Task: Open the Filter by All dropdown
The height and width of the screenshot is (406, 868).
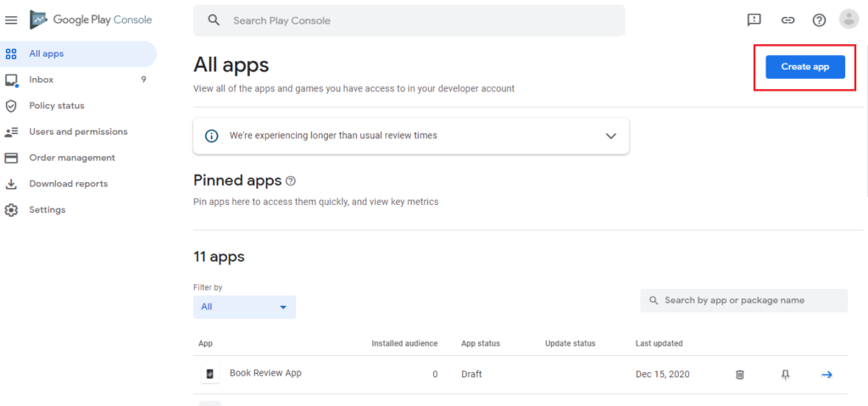Action: (x=244, y=307)
